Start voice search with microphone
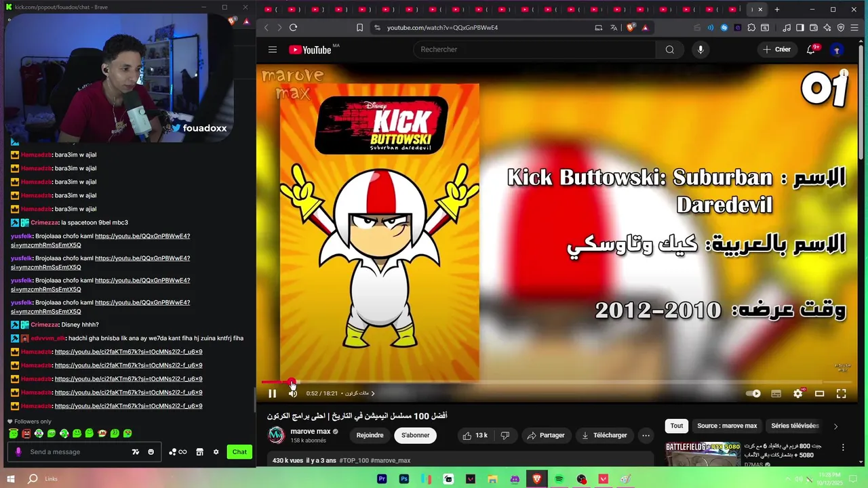Image resolution: width=868 pixels, height=488 pixels. click(x=701, y=49)
